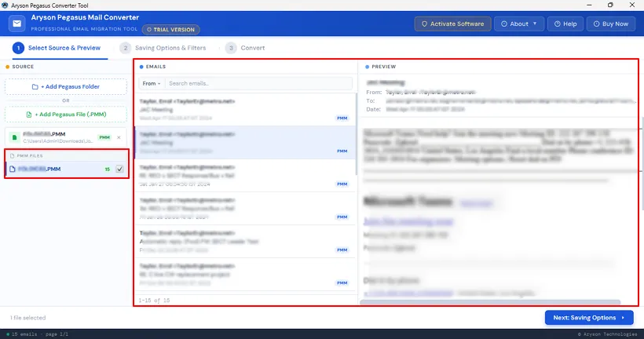644x339 pixels.
Task: Click the mail envelope app logo
Action: tap(16, 24)
